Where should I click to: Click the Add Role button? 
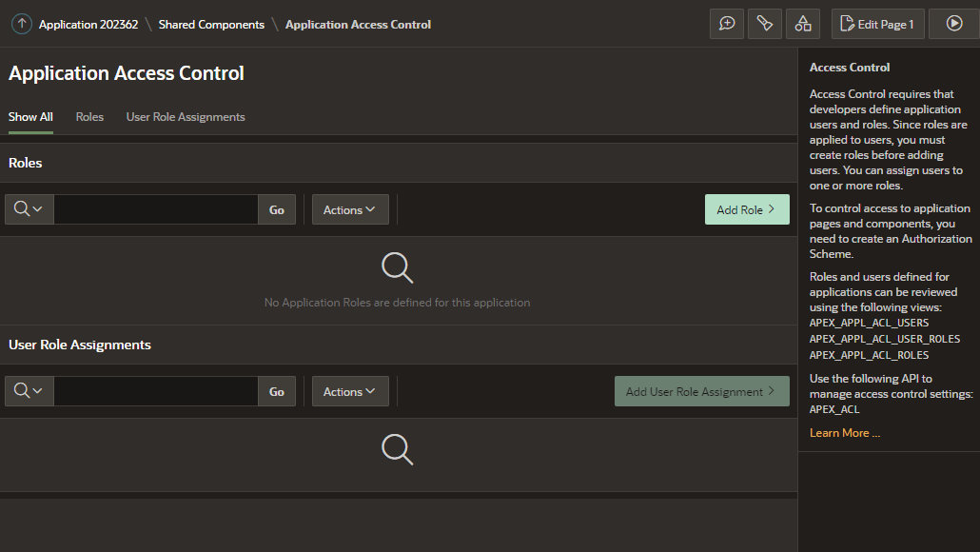tap(747, 209)
